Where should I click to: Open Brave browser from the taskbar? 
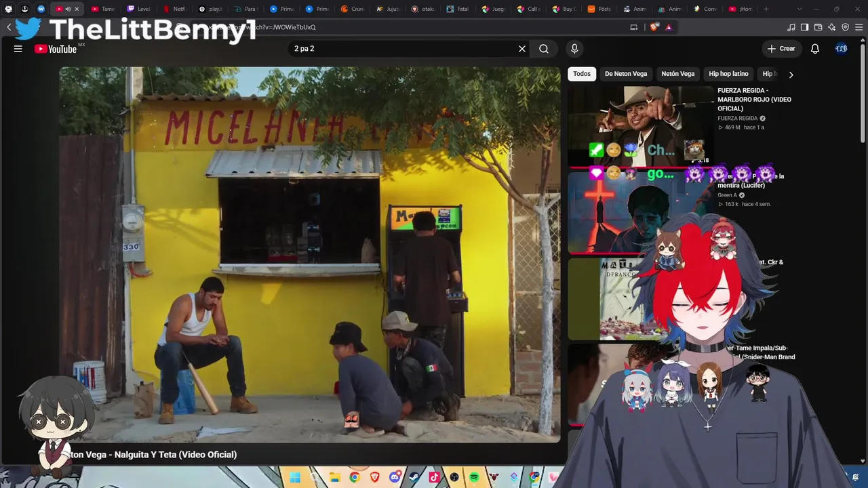coord(375,478)
